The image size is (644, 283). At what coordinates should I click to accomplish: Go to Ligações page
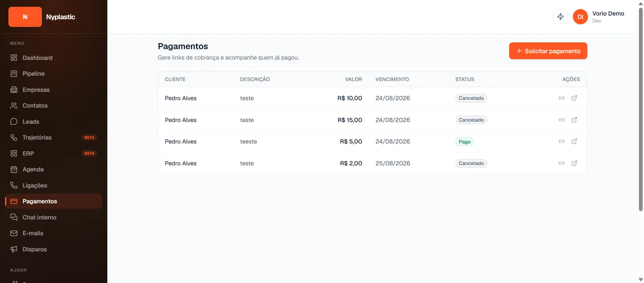click(54, 185)
